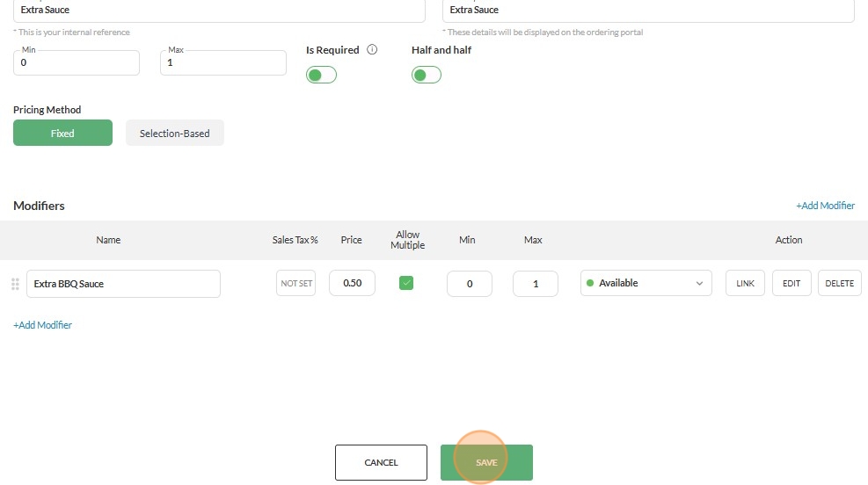Click the LINK button for Extra BBQ Sauce
Viewport: 868px width, 485px height.
coord(745,283)
